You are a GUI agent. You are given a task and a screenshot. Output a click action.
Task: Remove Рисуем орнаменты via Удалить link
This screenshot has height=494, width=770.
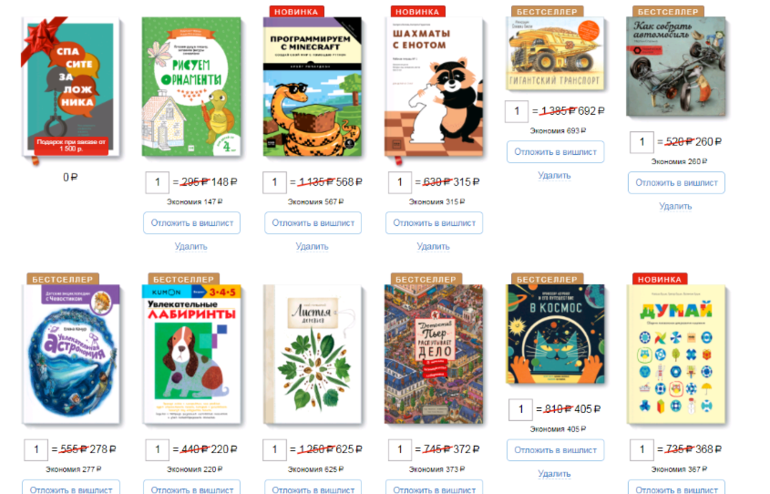tap(191, 247)
